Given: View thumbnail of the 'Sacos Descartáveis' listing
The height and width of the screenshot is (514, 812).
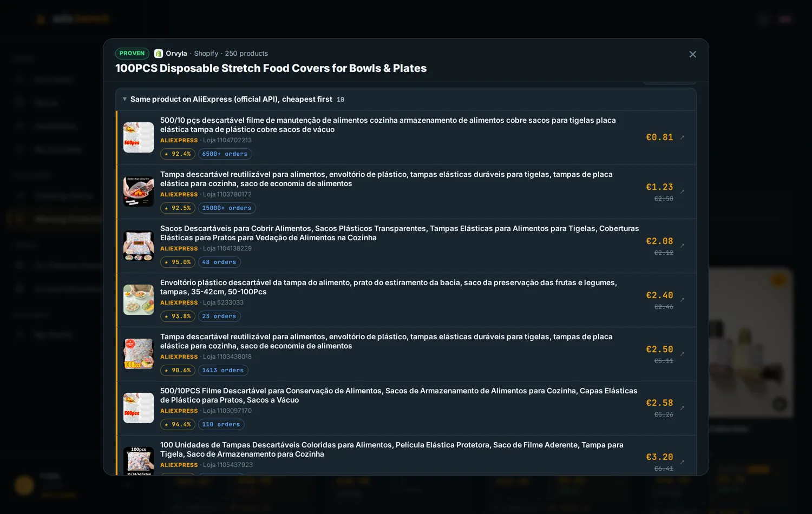Looking at the screenshot, I should [x=139, y=246].
